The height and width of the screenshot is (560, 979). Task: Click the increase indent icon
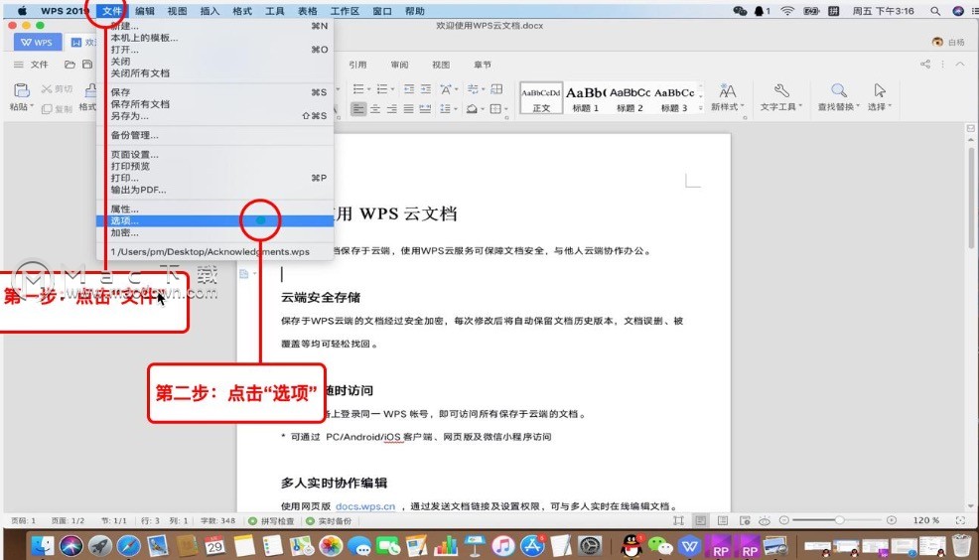[x=426, y=89]
